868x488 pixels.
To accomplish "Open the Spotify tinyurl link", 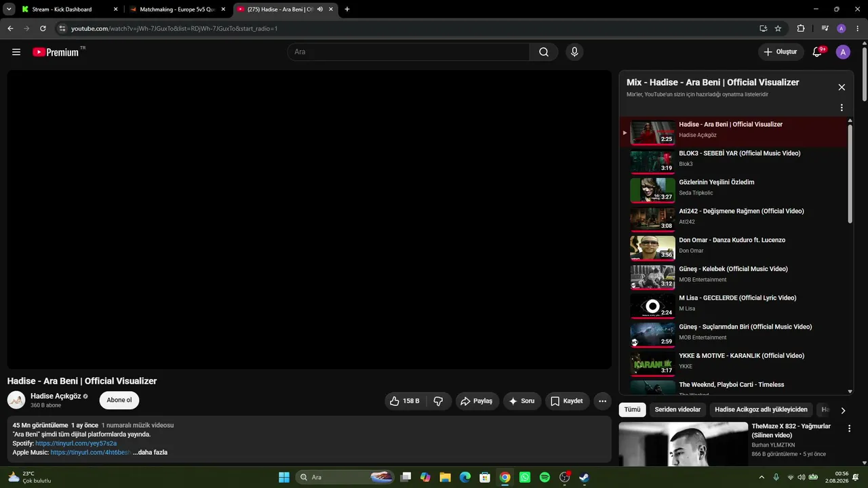I will (x=76, y=443).
